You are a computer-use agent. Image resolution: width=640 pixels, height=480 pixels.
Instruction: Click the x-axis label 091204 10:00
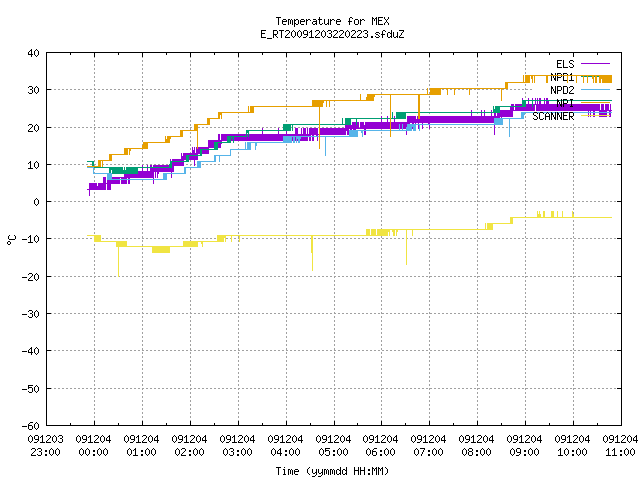click(572, 446)
